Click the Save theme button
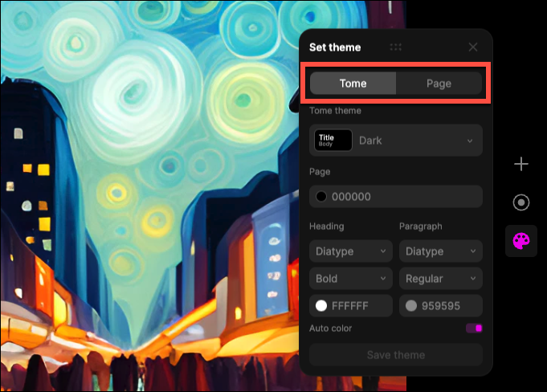Viewport: 547px width, 392px height. pyautogui.click(x=396, y=355)
